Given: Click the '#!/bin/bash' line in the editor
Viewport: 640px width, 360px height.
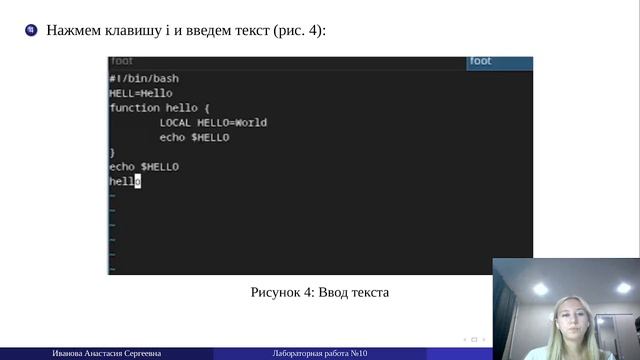Looking at the screenshot, I should (x=144, y=78).
